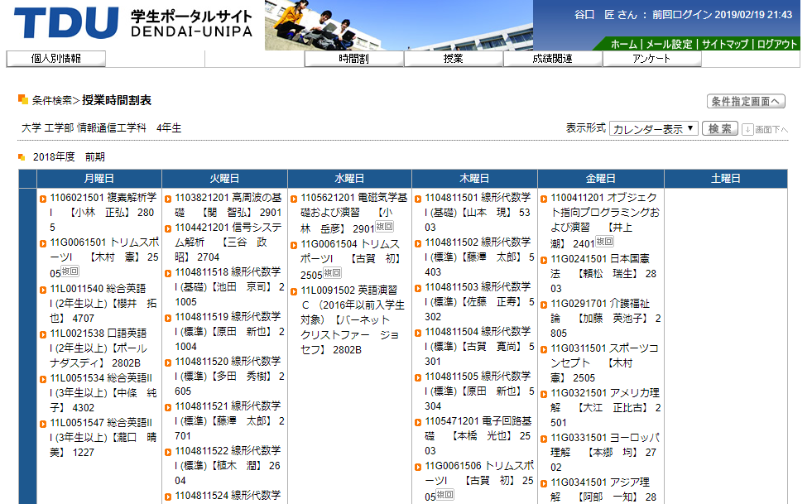Click the 月曜日 column header

point(98,179)
